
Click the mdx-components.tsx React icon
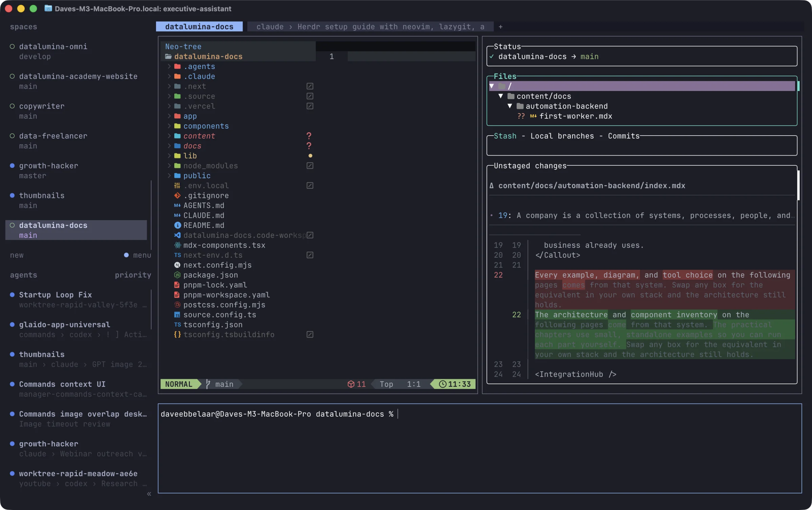(x=177, y=245)
